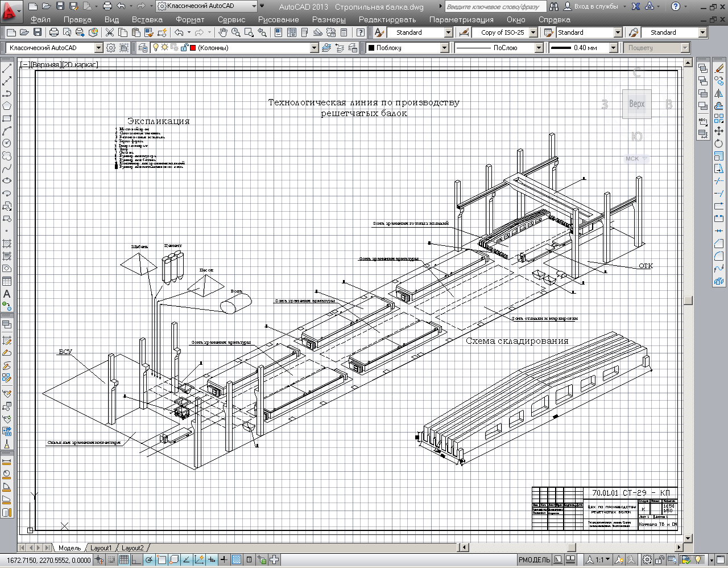Toggle layer lock padlock for Колонны
The width and height of the screenshot is (728, 568).
(x=184, y=48)
